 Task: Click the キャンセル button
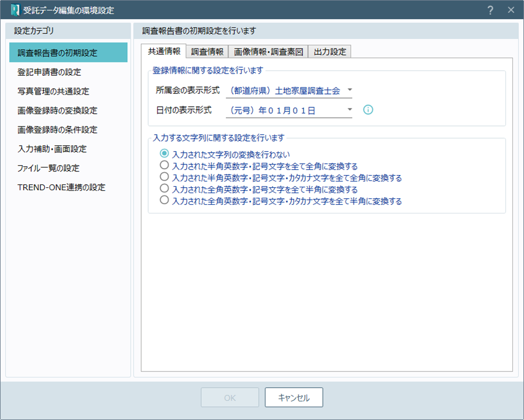[x=294, y=397]
